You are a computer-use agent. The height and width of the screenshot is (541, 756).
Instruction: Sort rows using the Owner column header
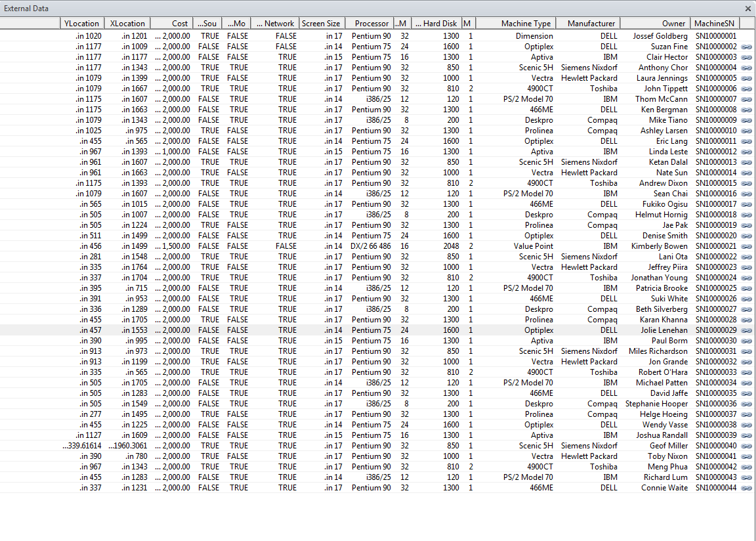click(x=656, y=23)
